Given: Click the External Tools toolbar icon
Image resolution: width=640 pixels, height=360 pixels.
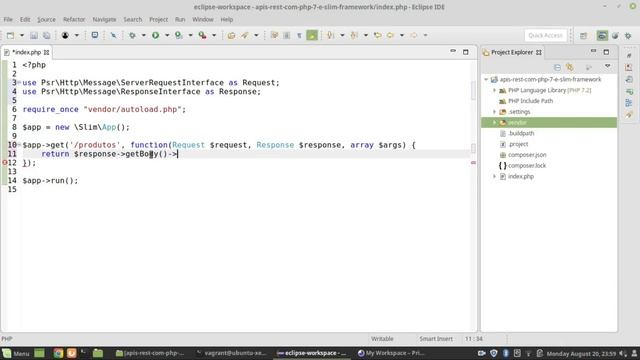Looking at the screenshot, I should pyautogui.click(x=202, y=36).
